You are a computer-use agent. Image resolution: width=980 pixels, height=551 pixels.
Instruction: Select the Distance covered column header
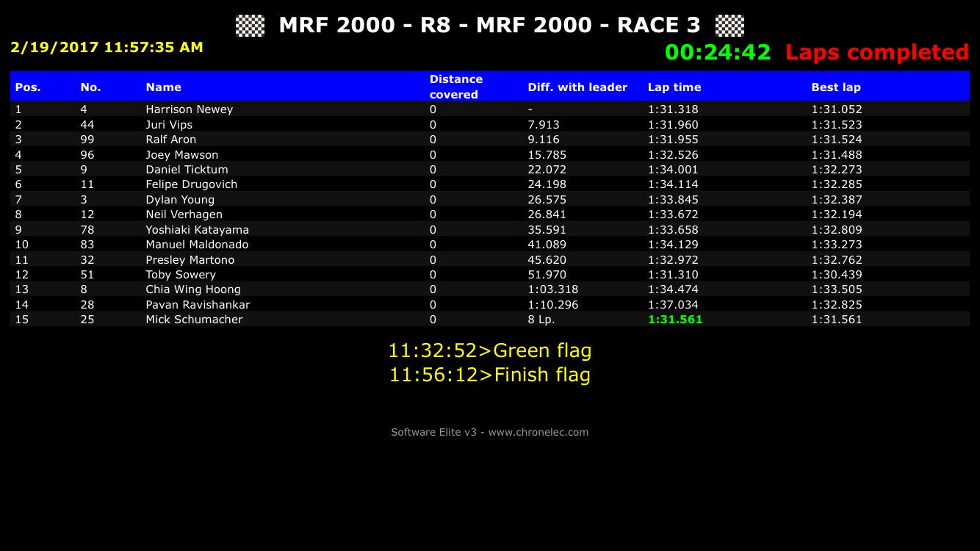coord(456,87)
